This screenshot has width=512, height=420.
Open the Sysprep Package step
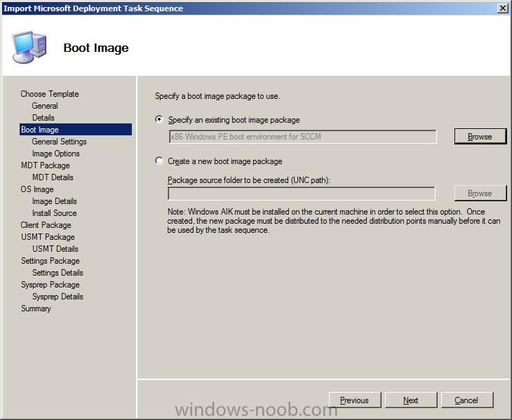[x=50, y=285]
